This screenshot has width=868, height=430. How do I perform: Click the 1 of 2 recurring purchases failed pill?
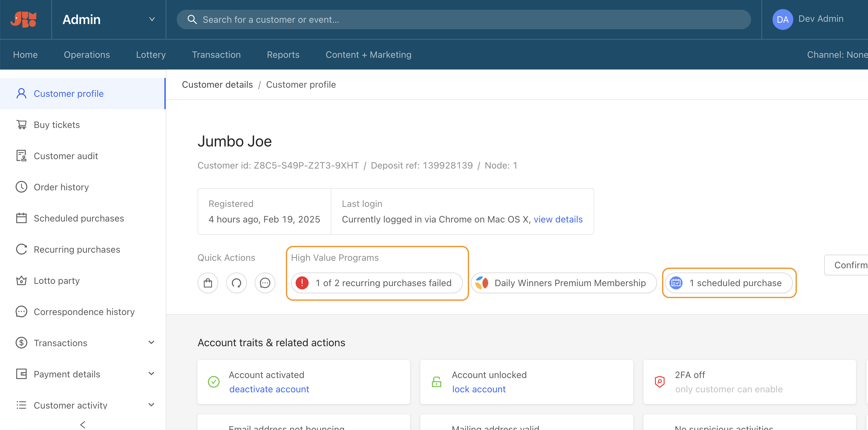coord(377,283)
